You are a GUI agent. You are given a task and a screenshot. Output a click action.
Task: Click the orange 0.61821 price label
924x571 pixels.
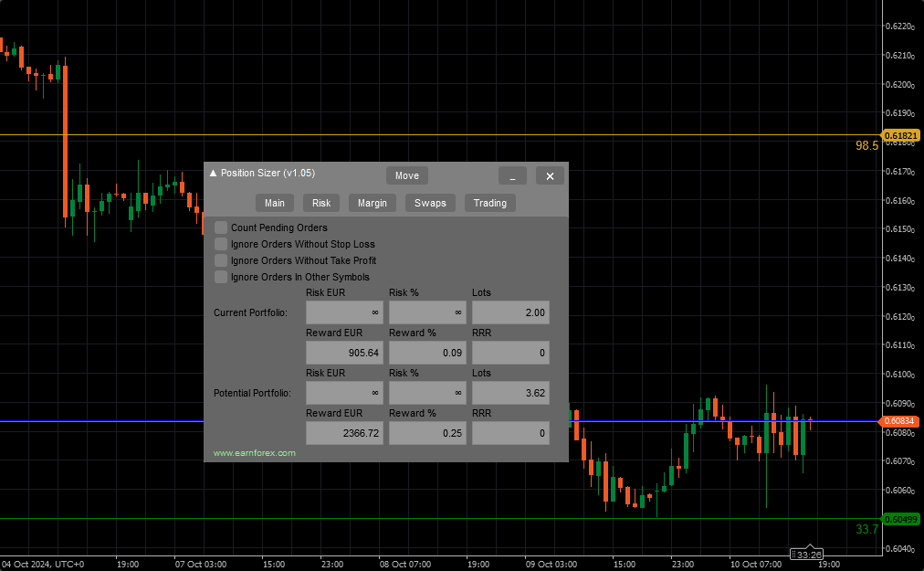pos(902,135)
